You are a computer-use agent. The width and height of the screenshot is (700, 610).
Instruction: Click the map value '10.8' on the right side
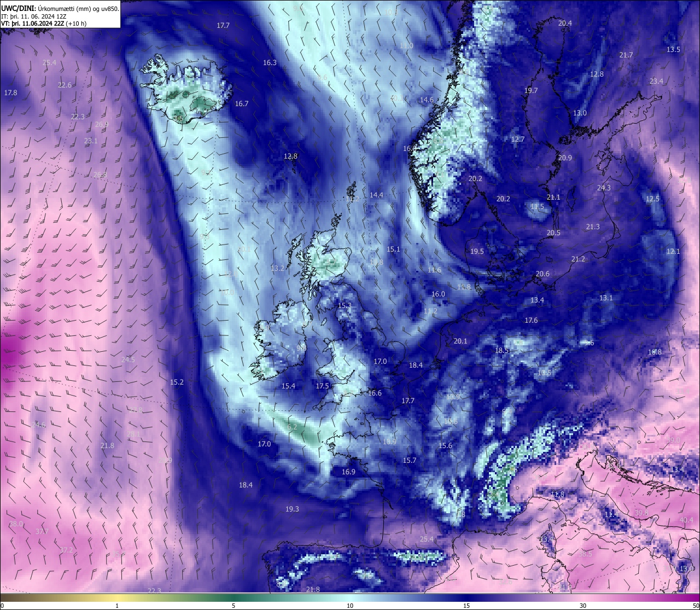(x=655, y=352)
